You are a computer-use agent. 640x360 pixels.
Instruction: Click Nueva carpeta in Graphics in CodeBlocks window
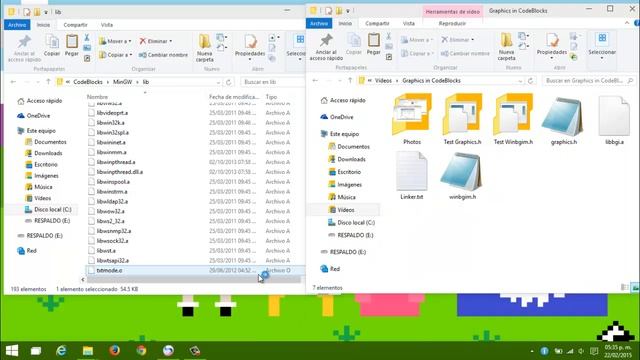507,47
